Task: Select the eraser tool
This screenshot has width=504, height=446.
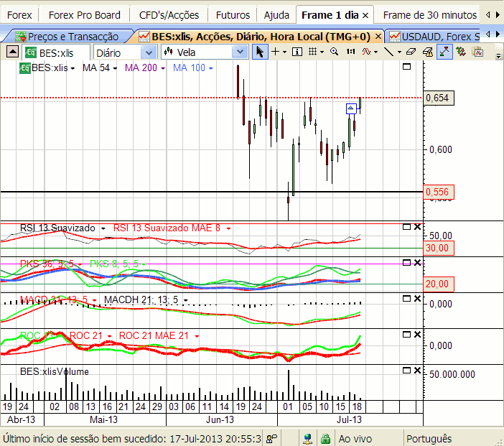Action: 411,52
